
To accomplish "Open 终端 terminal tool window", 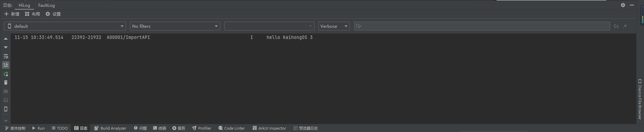I will 160,128.
